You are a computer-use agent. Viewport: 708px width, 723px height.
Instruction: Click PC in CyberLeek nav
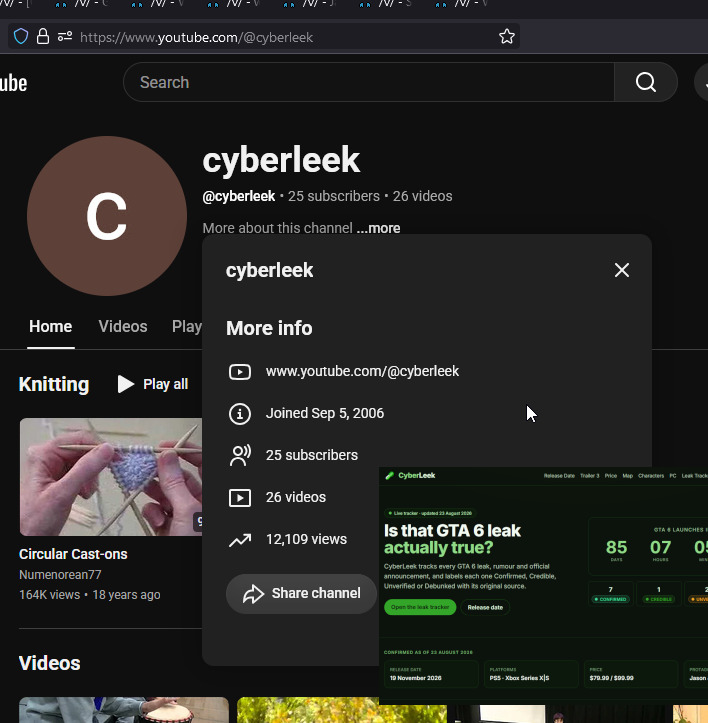(672, 476)
